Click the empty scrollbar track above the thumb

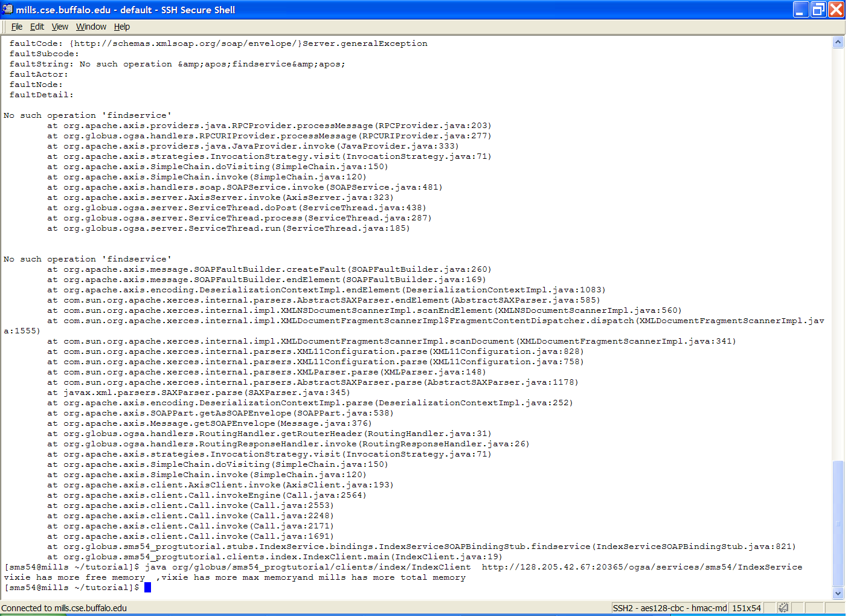[838, 242]
